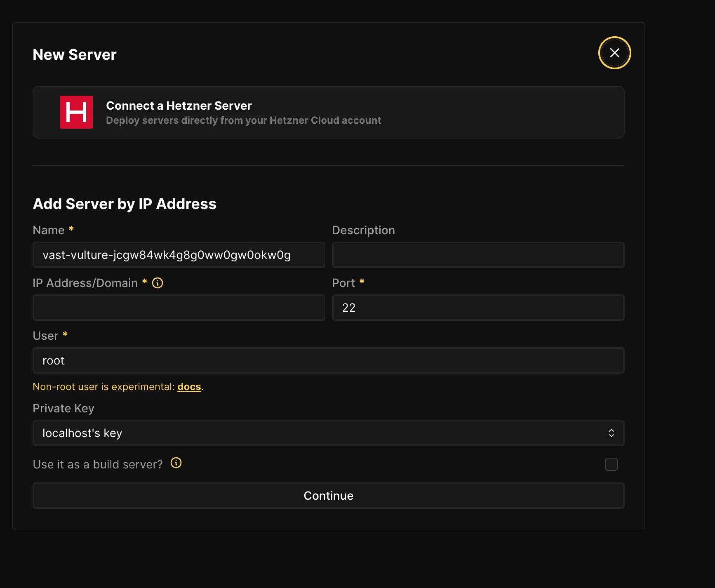The height and width of the screenshot is (588, 715).
Task: Click the Add Server by IP Address heading
Action: pos(125,203)
